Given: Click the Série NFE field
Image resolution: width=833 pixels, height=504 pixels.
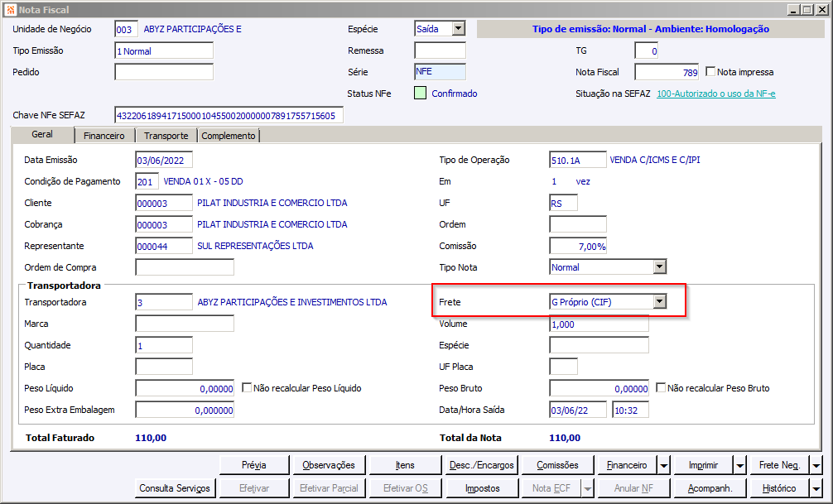Looking at the screenshot, I should pos(440,72).
